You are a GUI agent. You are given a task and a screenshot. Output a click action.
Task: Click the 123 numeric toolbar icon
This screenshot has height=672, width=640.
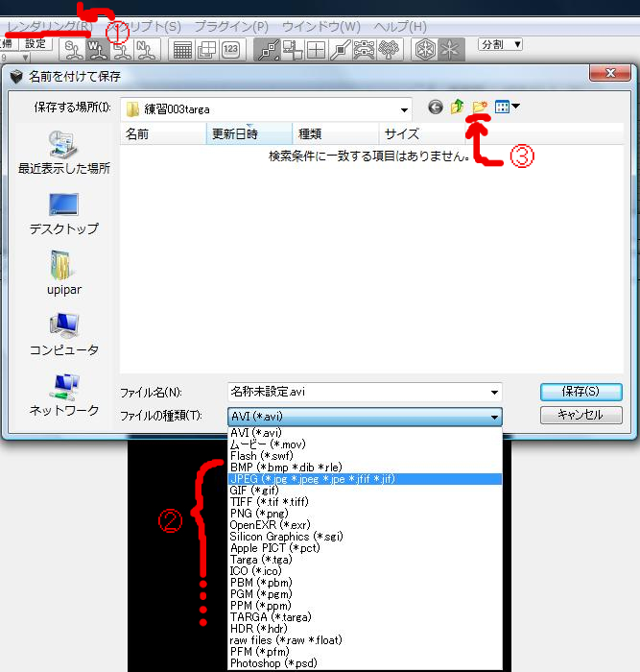click(x=230, y=50)
